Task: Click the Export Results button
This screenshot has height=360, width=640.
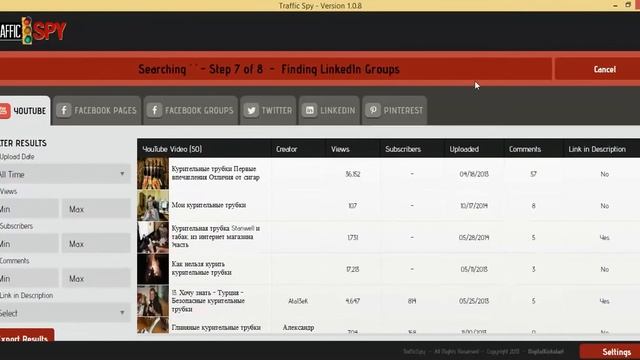Action: tap(26, 336)
